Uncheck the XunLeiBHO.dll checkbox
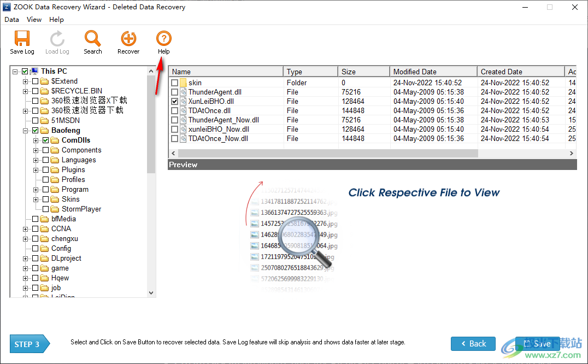The image size is (588, 364). (x=175, y=101)
